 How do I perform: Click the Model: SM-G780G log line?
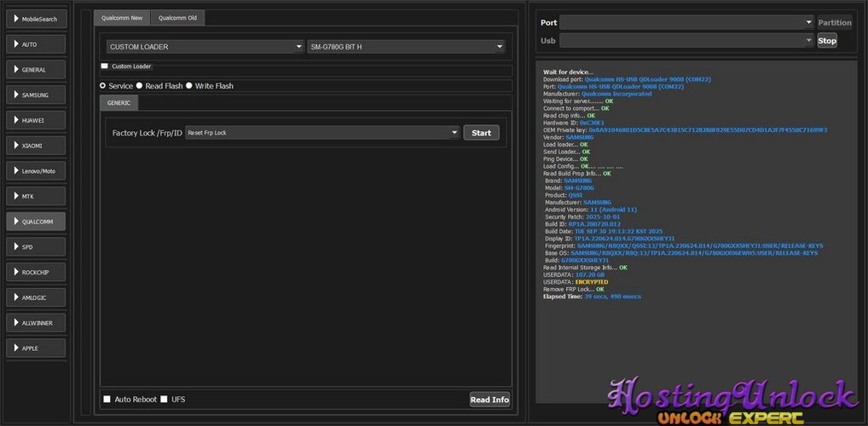(570, 188)
